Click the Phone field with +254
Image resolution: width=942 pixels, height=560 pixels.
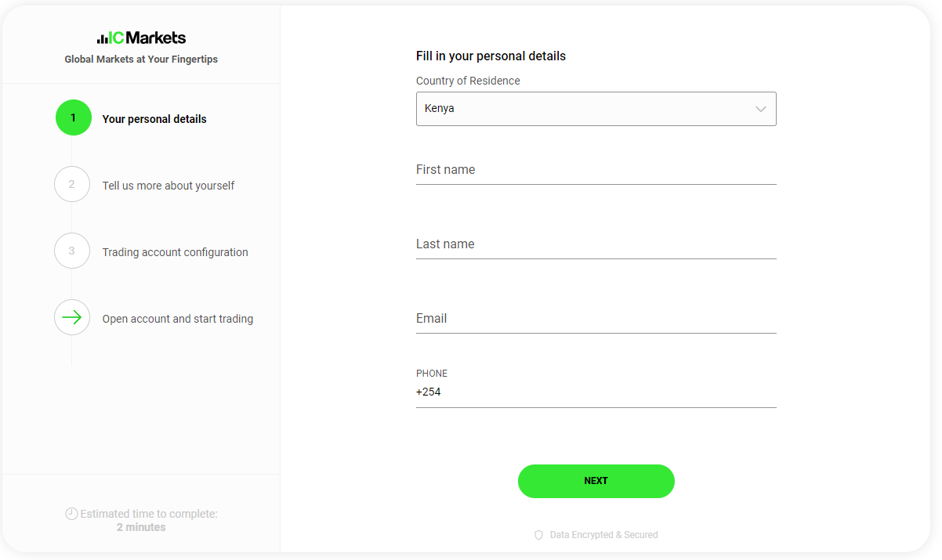tap(596, 392)
